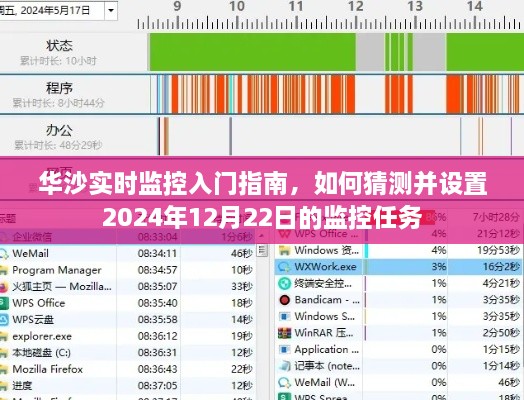Image resolution: width=524 pixels, height=400 pixels.
Task: Click the Bandicam red record icon
Action: pyautogui.click(x=284, y=300)
